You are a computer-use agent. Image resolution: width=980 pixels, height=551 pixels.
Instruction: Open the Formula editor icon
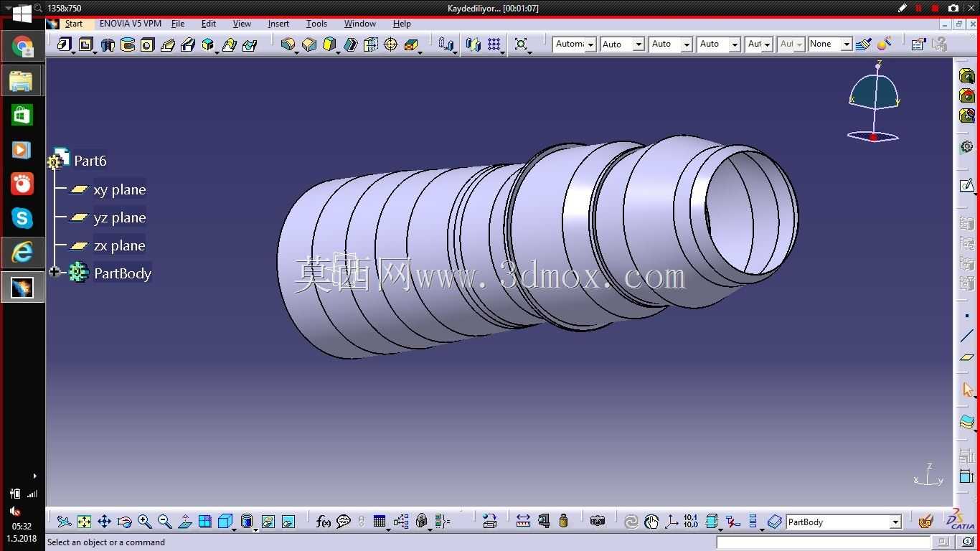(324, 522)
